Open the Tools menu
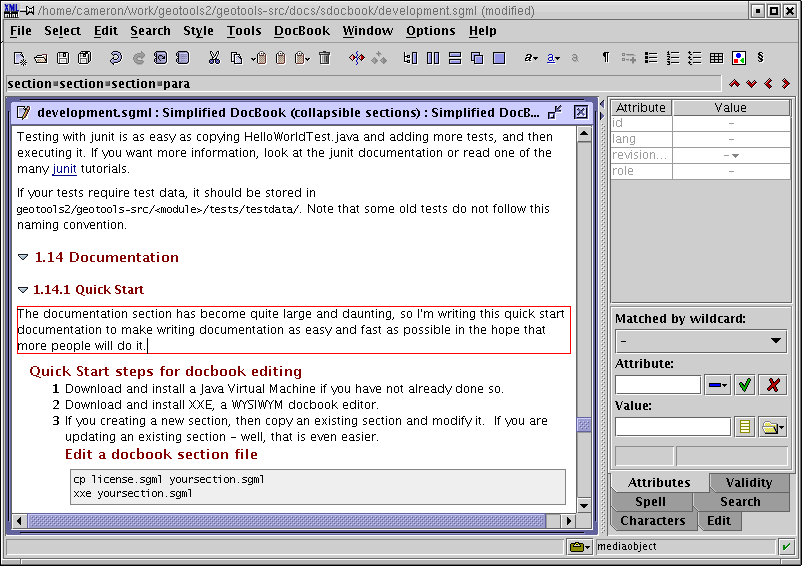Screen dimensions: 802x566 click(244, 31)
